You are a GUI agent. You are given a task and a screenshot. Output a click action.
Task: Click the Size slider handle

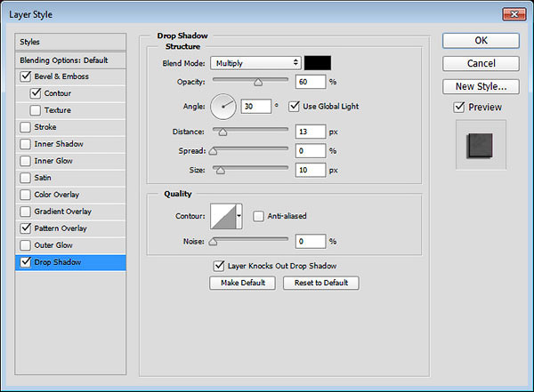(221, 170)
